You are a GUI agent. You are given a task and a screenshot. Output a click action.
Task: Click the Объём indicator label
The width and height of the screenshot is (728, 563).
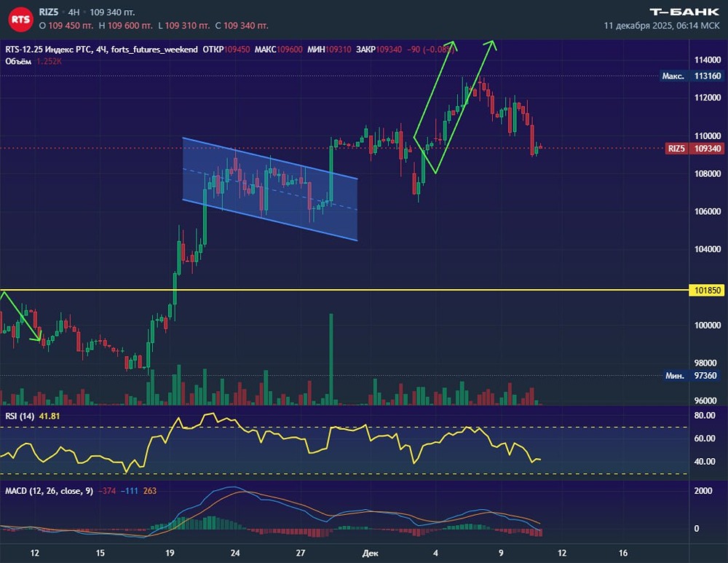pyautogui.click(x=18, y=61)
